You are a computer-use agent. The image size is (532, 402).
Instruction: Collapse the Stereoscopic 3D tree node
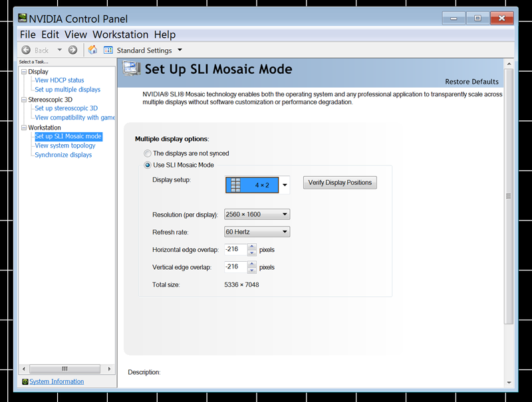click(24, 100)
